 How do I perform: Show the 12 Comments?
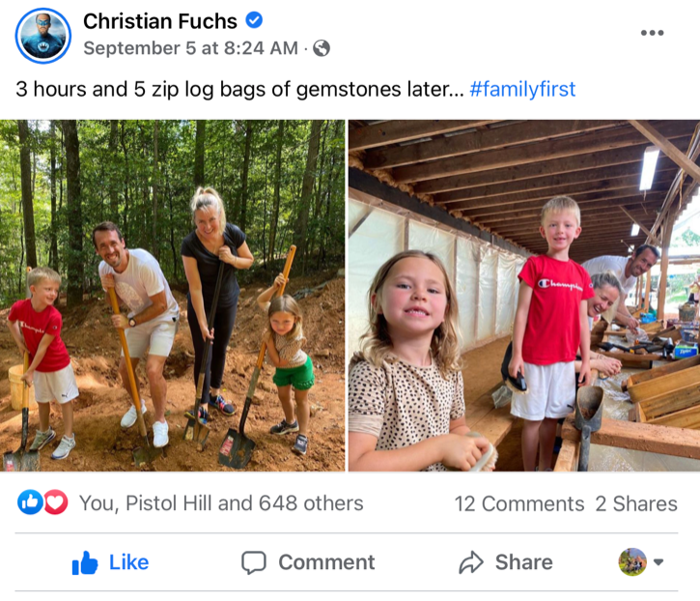[x=518, y=503]
